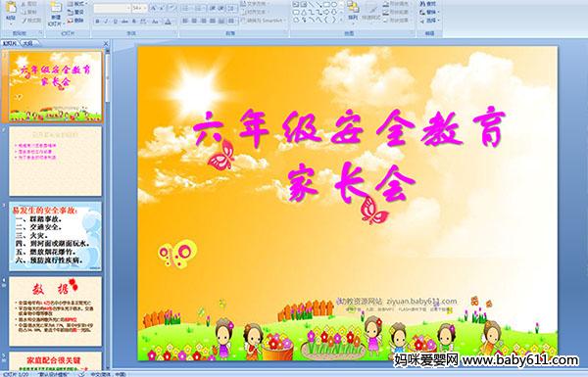Click the Convert to SmartArt button
This screenshot has height=377, width=588.
(263, 21)
